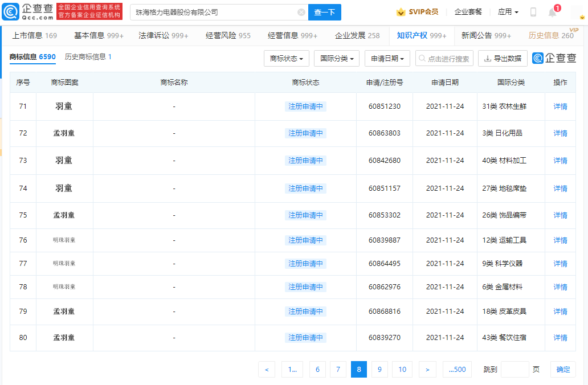588x385 pixels.
Task: Open the SVIP会员 crown link
Action: tap(417, 12)
